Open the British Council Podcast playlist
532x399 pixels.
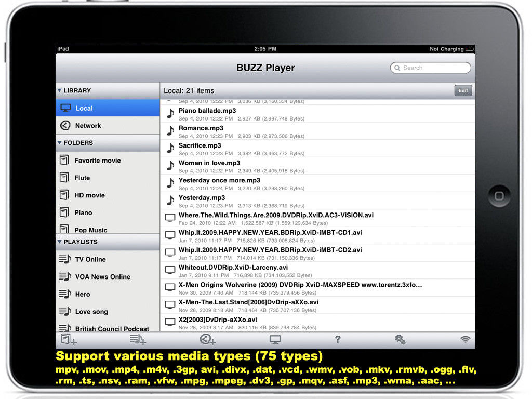point(108,327)
